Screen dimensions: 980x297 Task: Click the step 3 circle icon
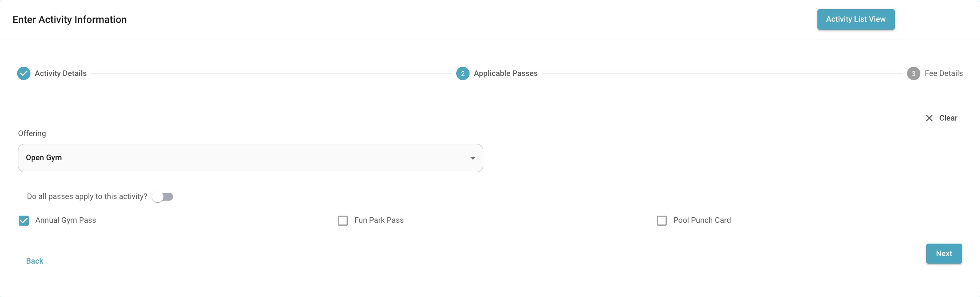(913, 73)
